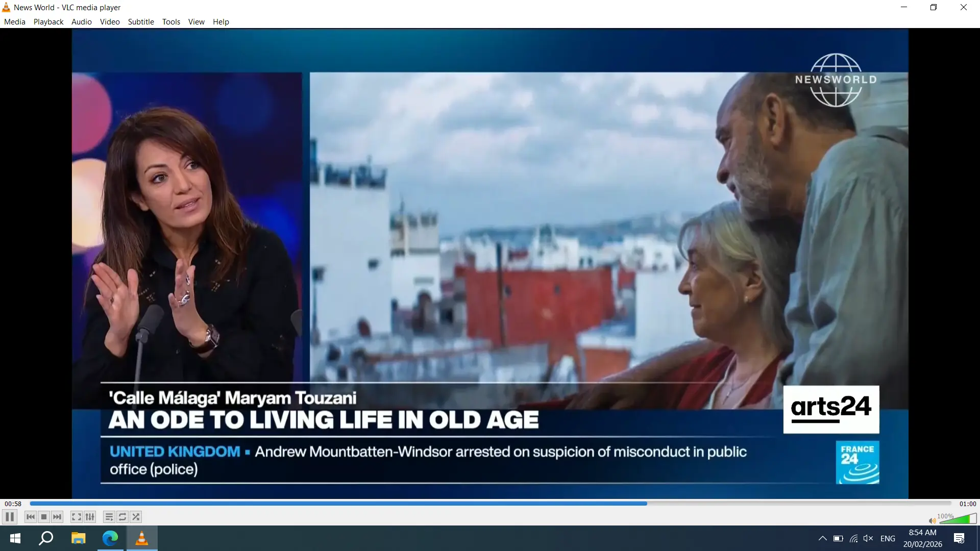980x551 pixels.
Task: Switch to Microsoft Edge in the taskbar
Action: coord(110,538)
